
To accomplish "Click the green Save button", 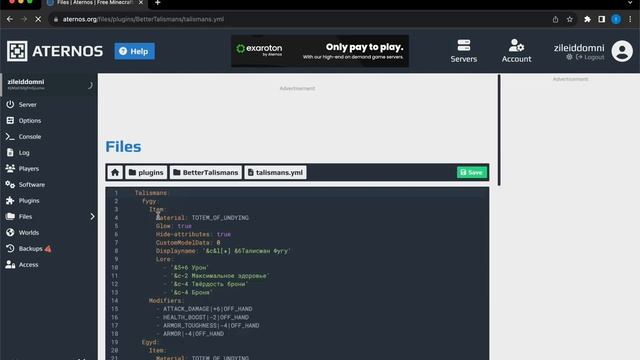I will pos(471,172).
